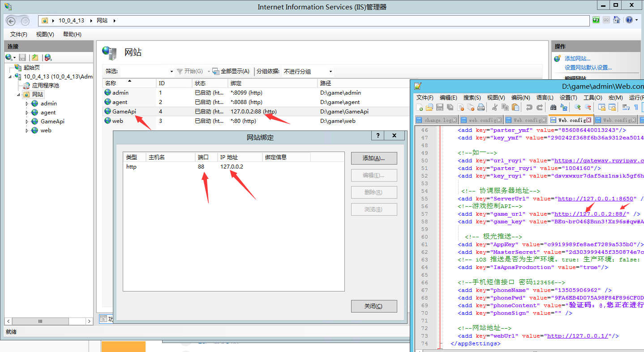Expand the GameApi site tree node

pos(27,122)
